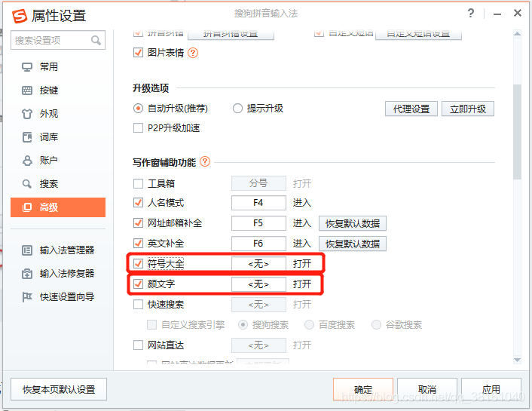Click the user icon next to 账户
Screen dimensions: 532x411
pos(27,161)
